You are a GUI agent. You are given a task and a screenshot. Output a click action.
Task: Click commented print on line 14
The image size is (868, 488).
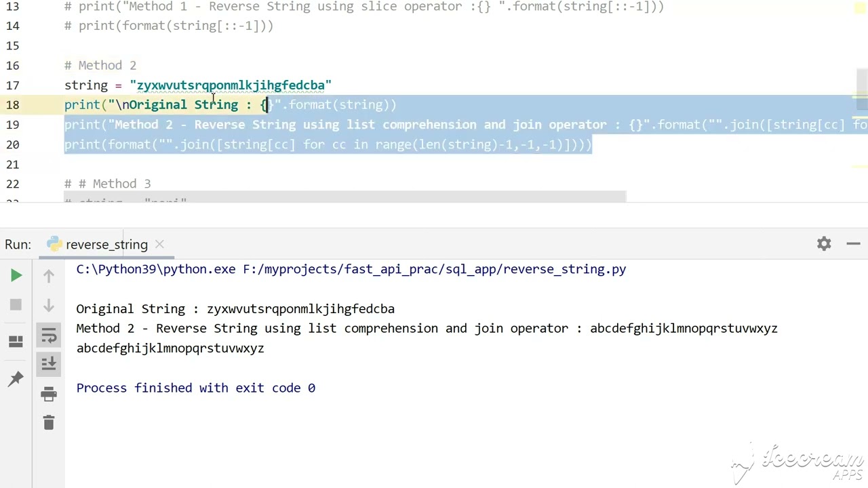tap(169, 26)
